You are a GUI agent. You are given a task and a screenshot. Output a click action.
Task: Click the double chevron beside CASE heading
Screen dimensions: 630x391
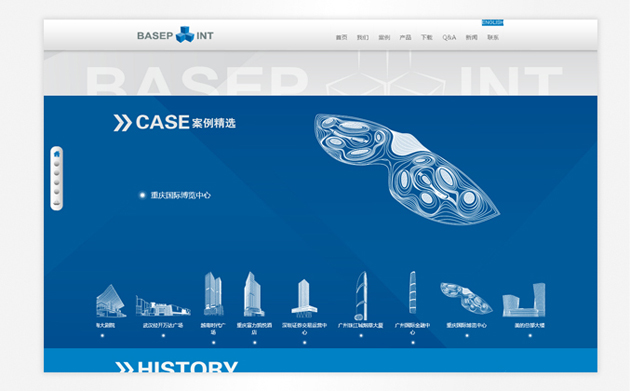click(123, 123)
